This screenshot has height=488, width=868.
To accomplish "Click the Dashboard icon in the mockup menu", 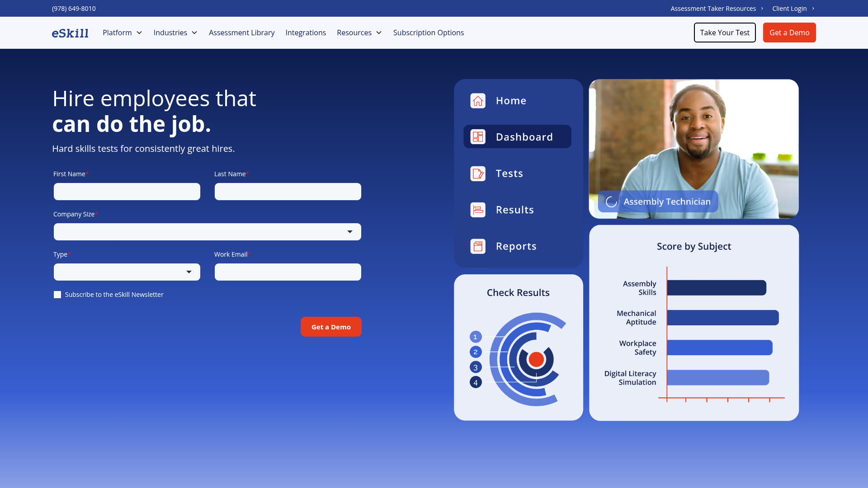I will [477, 136].
